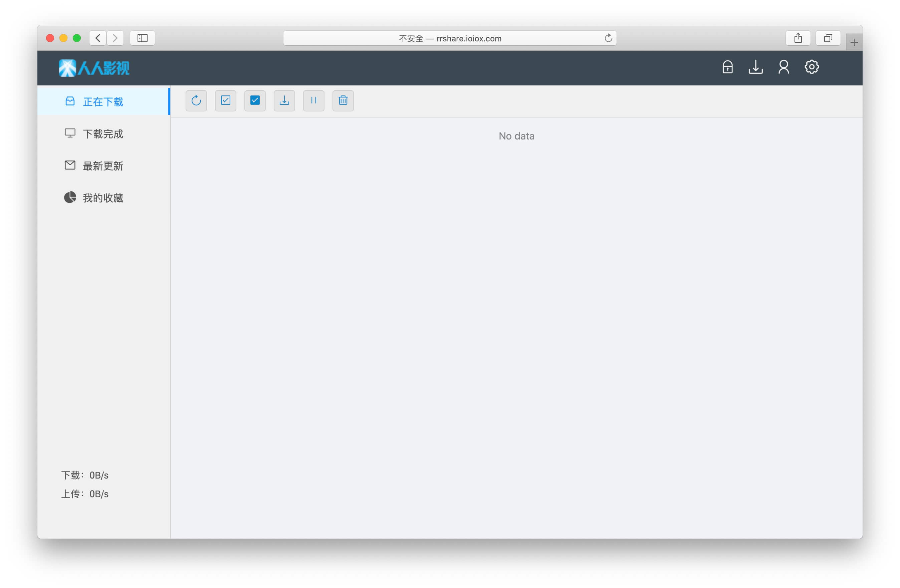Open the lock icon in header
Screen dimensions: 900x588
[727, 67]
